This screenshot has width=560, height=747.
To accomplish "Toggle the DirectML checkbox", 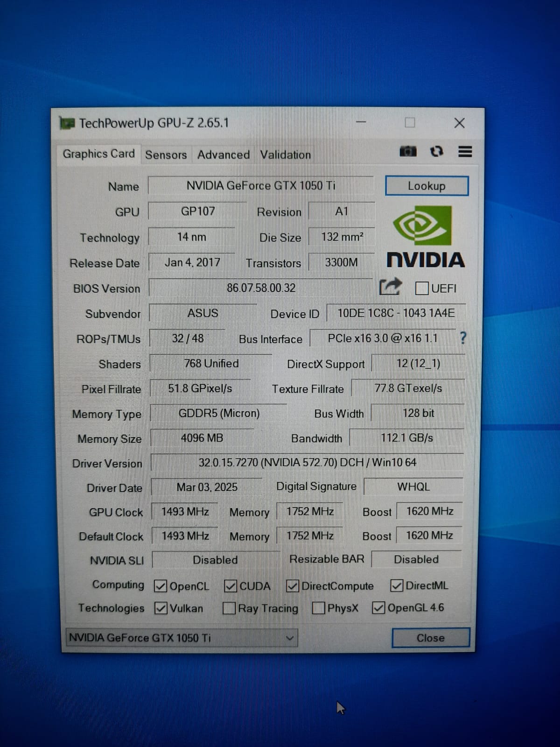I will tap(397, 585).
